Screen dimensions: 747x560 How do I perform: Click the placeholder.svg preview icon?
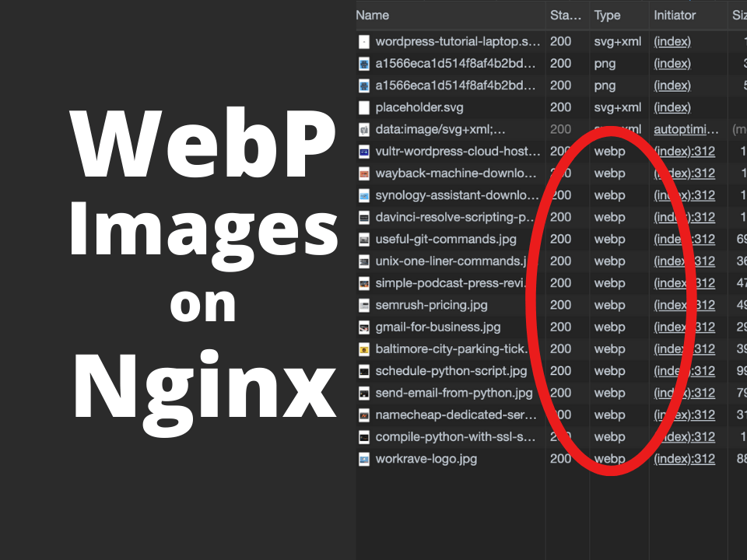click(x=363, y=107)
